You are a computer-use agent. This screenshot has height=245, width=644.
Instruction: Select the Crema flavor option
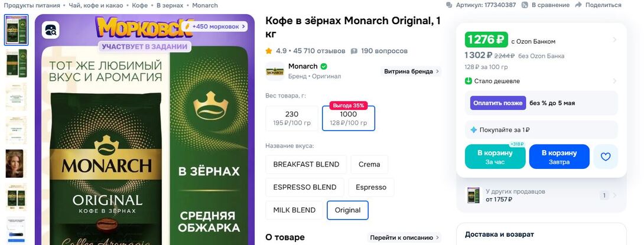click(369, 164)
